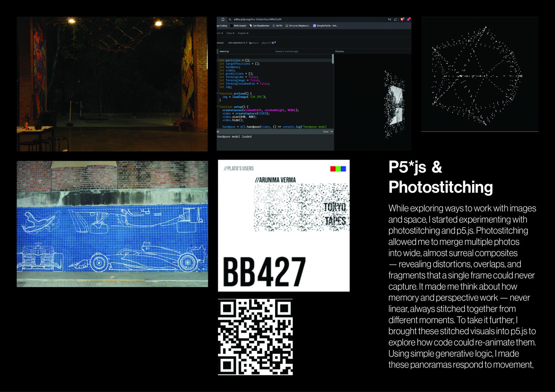Open the Brave shields lion icon
555x392 pixels.
pyautogui.click(x=402, y=19)
